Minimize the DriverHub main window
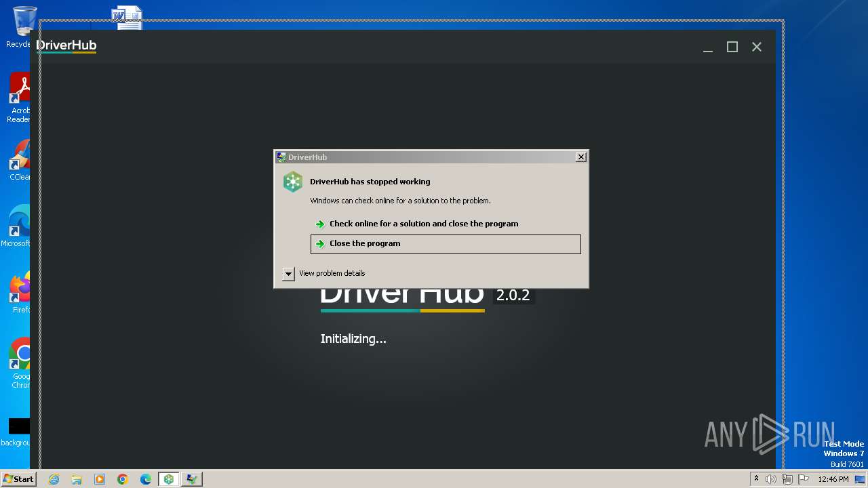The width and height of the screenshot is (868, 488). pos(708,47)
